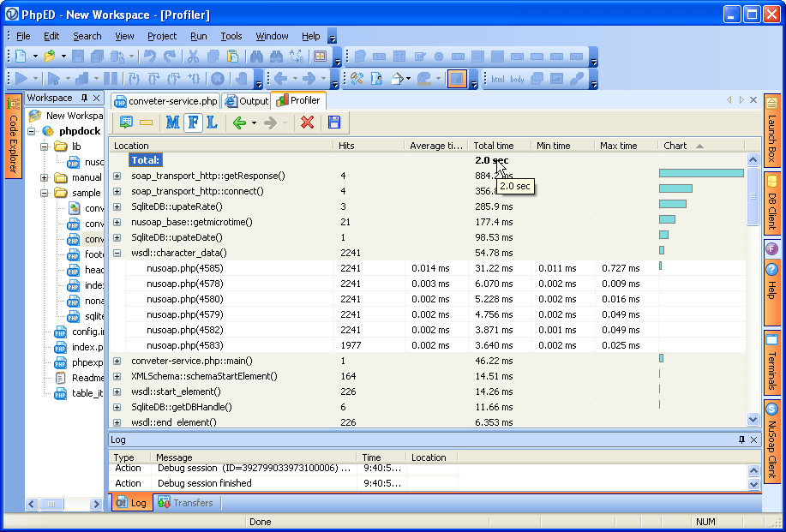Open the Tools menu

[231, 36]
